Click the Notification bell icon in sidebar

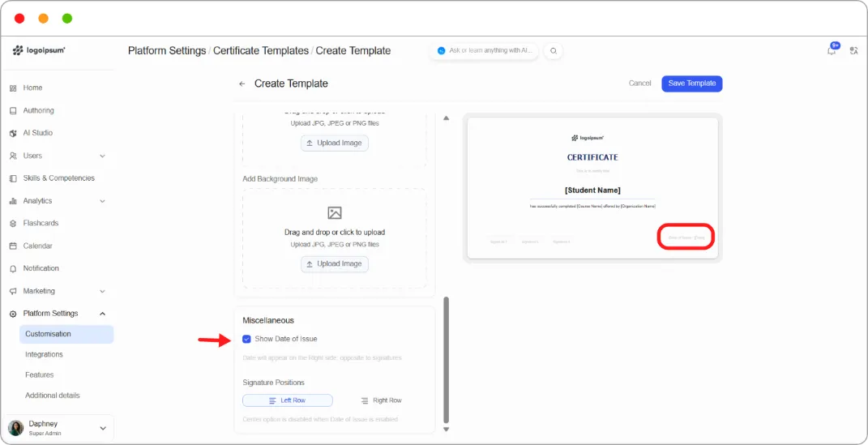point(13,268)
